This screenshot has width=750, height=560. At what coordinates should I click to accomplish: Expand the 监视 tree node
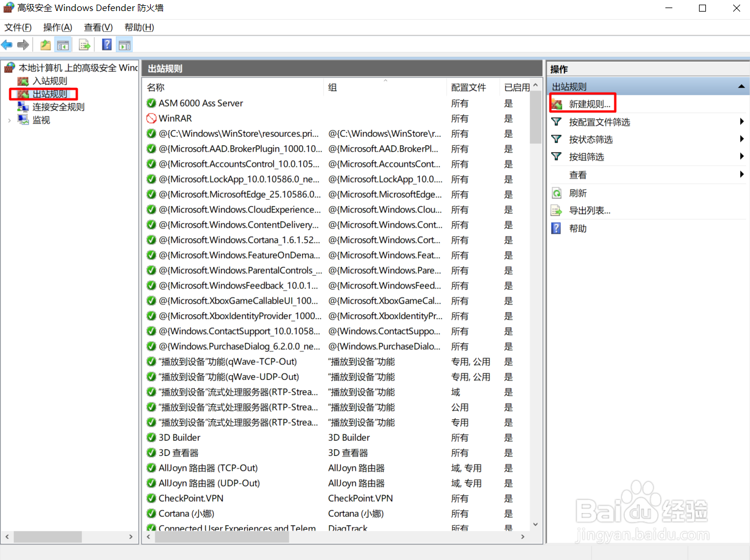tap(9, 120)
